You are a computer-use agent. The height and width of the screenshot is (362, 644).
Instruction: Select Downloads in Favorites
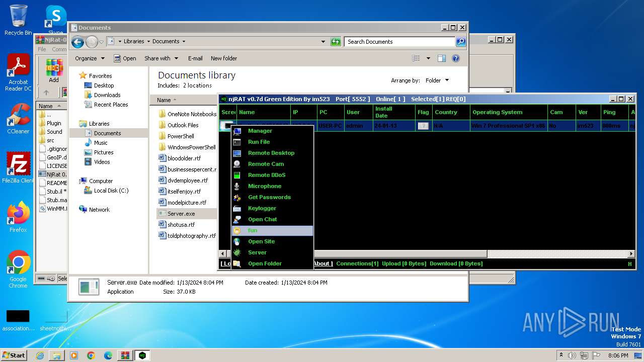[107, 95]
